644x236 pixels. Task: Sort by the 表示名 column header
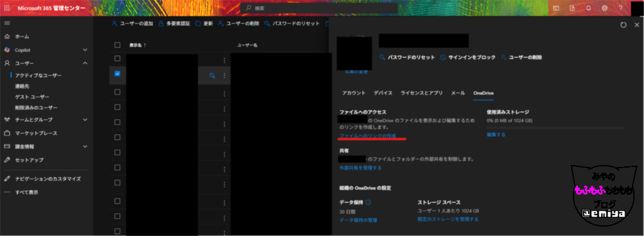coord(138,45)
